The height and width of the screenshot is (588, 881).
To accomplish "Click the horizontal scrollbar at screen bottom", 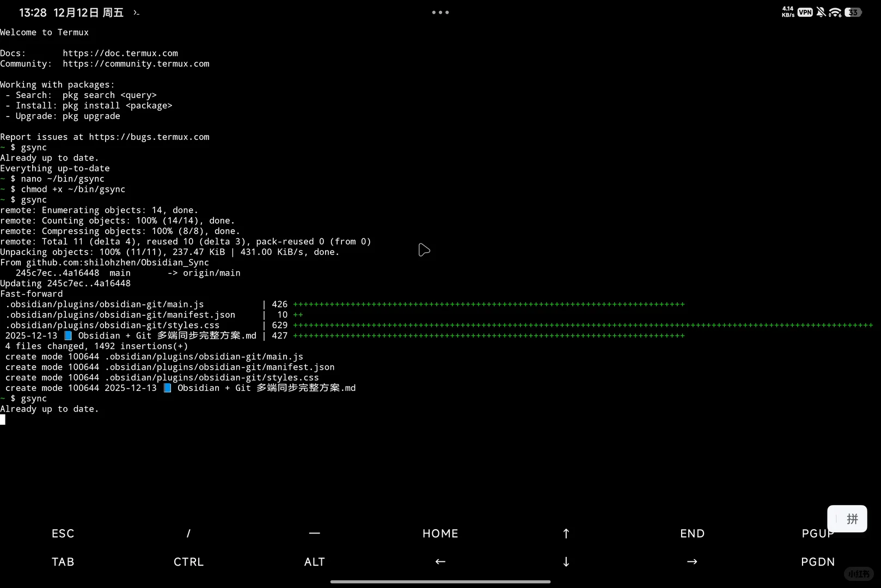I will tap(440, 581).
